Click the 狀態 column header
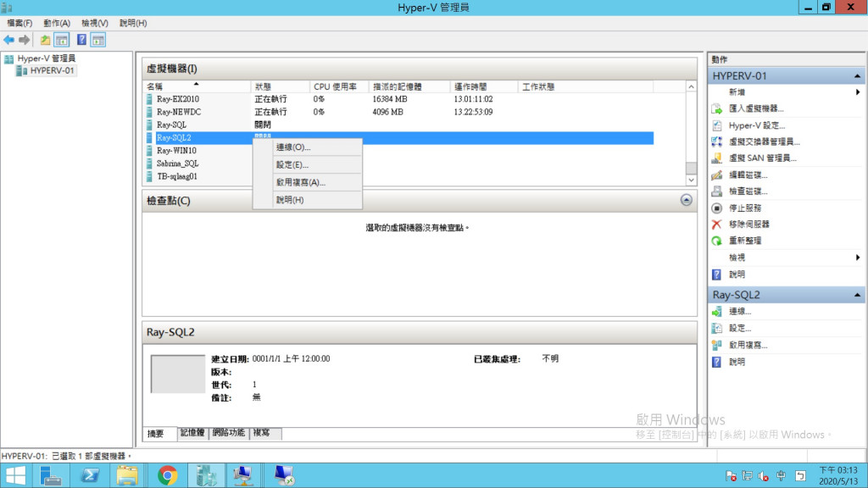The height and width of the screenshot is (488, 868). [x=280, y=86]
